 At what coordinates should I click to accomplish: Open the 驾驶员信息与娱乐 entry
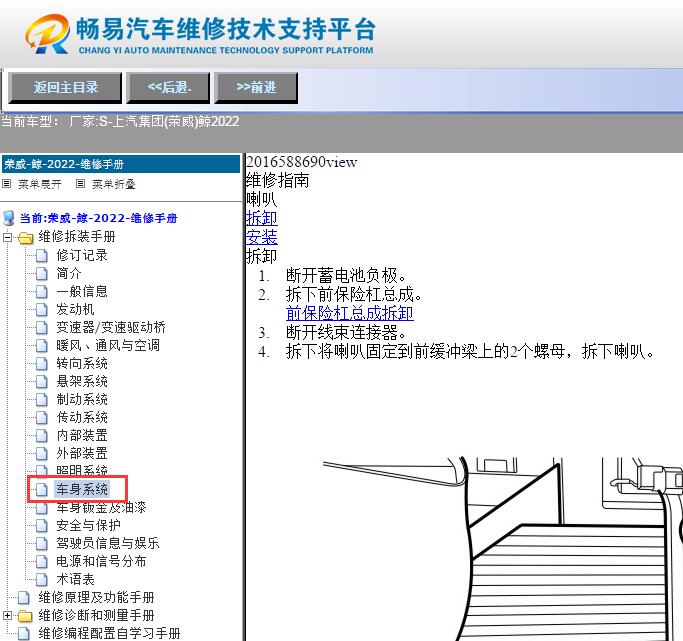(108, 543)
